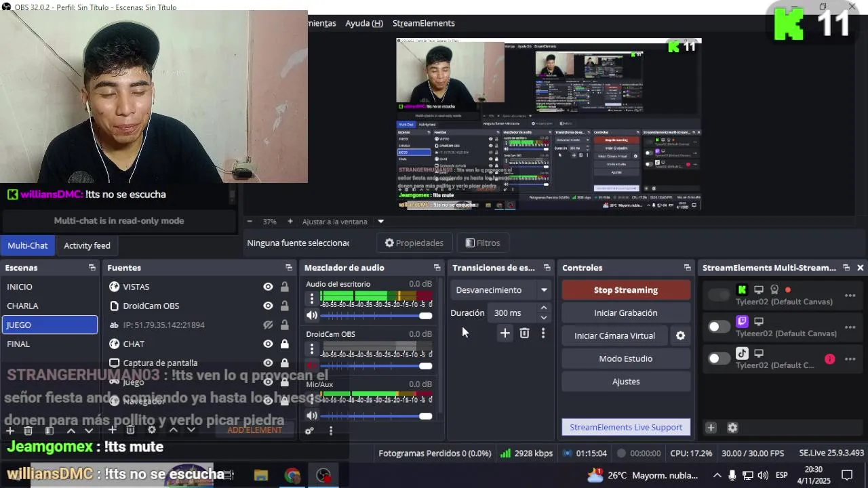Image resolution: width=868 pixels, height=488 pixels.
Task: Select the CHARLA scene
Action: coord(49,306)
